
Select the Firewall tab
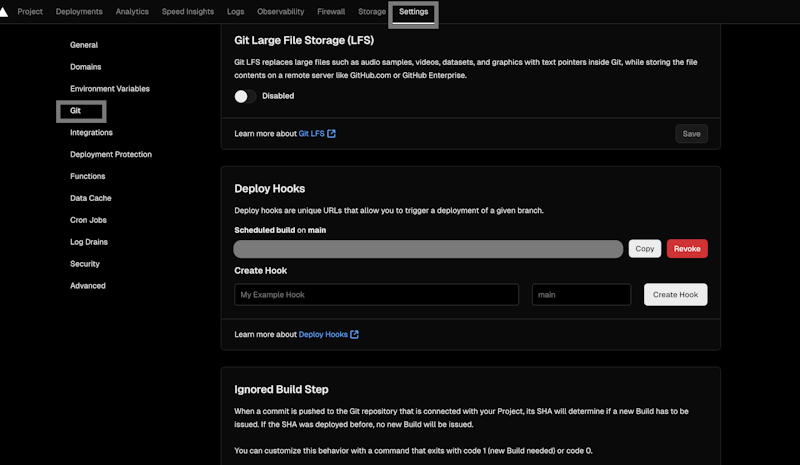point(331,12)
